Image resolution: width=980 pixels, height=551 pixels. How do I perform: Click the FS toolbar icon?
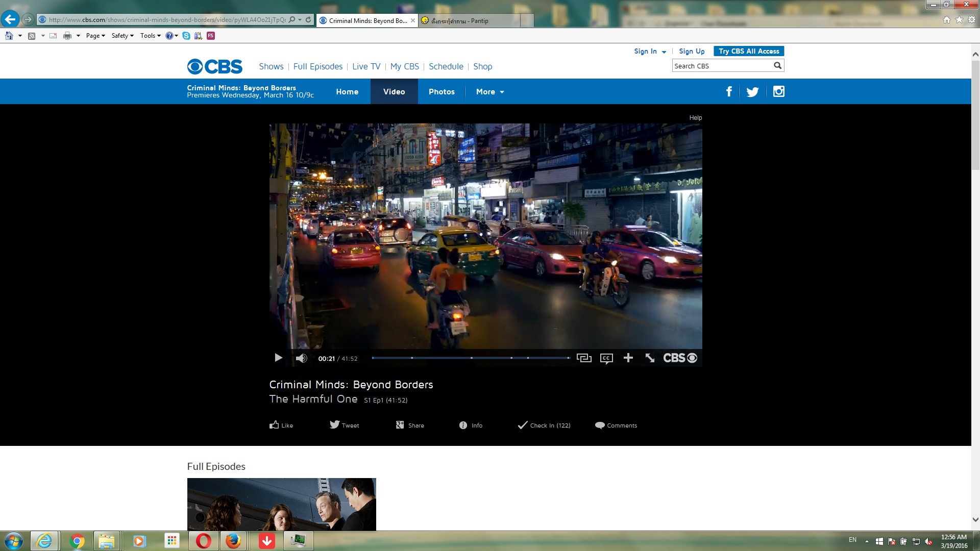211,36
